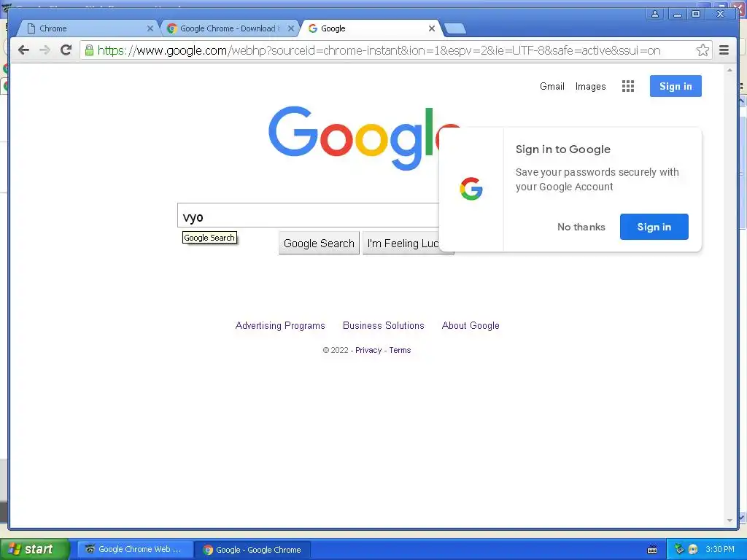Open the Gmail link
Viewport: 747px width, 560px height.
(551, 86)
